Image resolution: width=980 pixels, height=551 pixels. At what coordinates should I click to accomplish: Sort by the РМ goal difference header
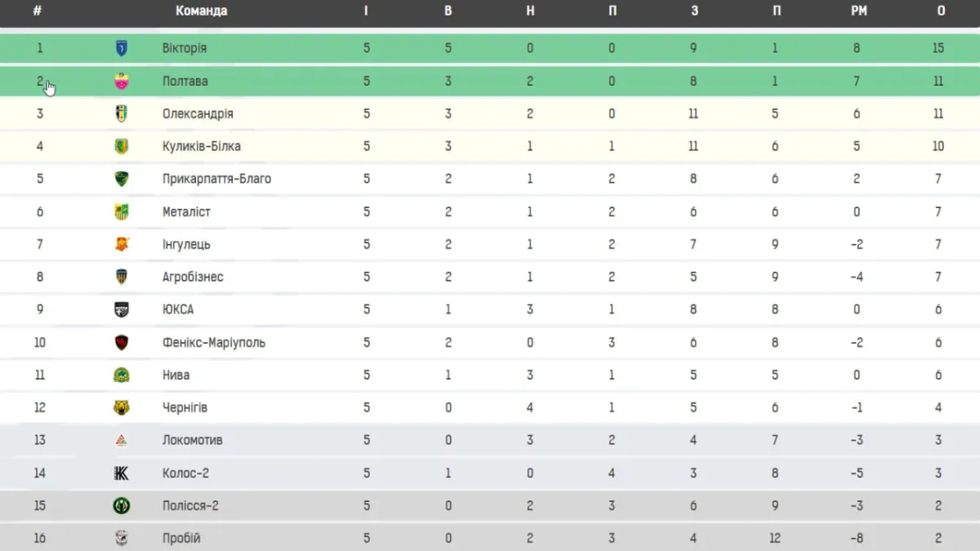coord(857,11)
